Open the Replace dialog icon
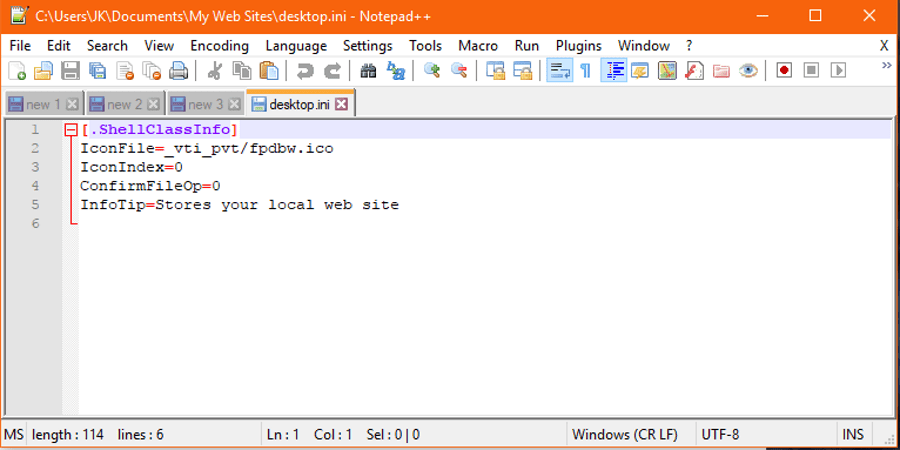The height and width of the screenshot is (450, 900). pyautogui.click(x=395, y=71)
